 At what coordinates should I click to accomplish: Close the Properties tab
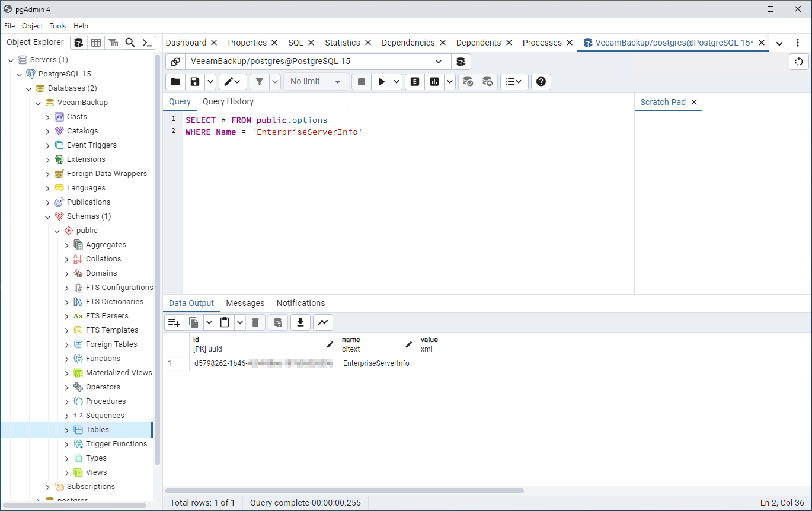(x=274, y=43)
